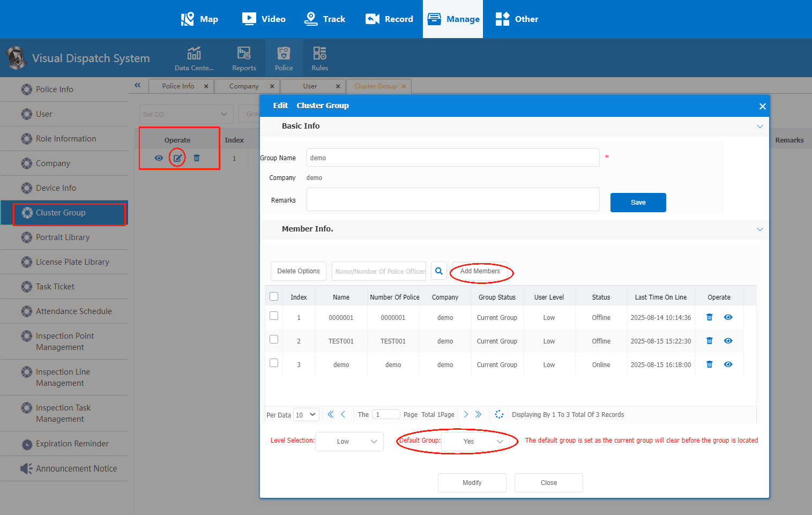Click the Add Members button
Viewport: 812px width, 515px height.
coord(480,271)
